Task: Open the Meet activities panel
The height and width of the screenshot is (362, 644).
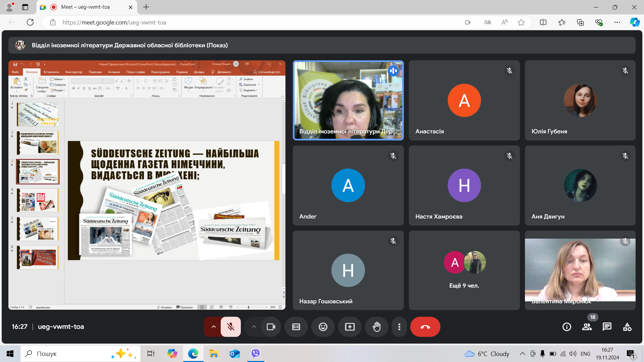Action: coord(627,327)
